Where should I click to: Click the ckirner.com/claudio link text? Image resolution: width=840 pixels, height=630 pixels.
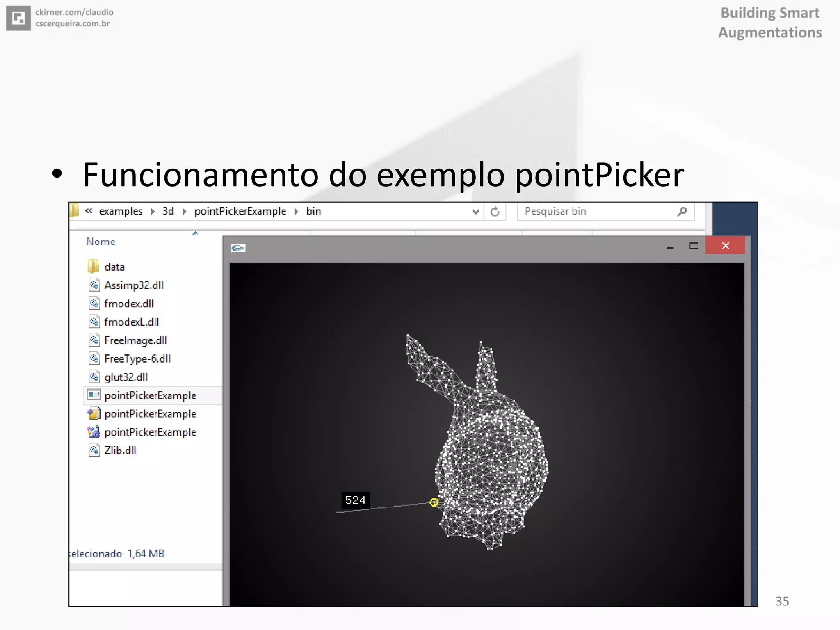tap(74, 12)
